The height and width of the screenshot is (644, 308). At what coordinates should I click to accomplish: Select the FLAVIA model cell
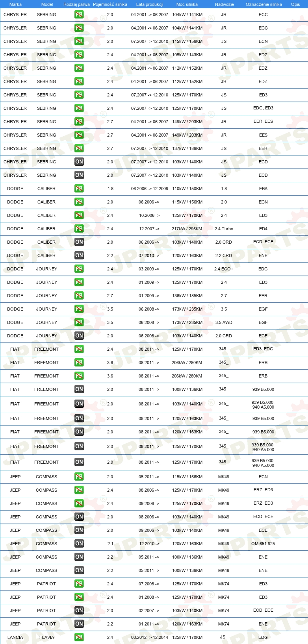(46, 637)
